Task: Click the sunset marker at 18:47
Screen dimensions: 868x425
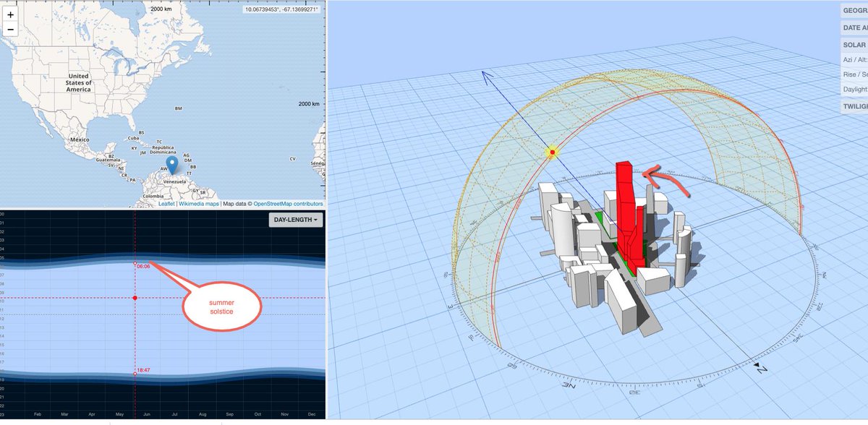Action: point(135,374)
